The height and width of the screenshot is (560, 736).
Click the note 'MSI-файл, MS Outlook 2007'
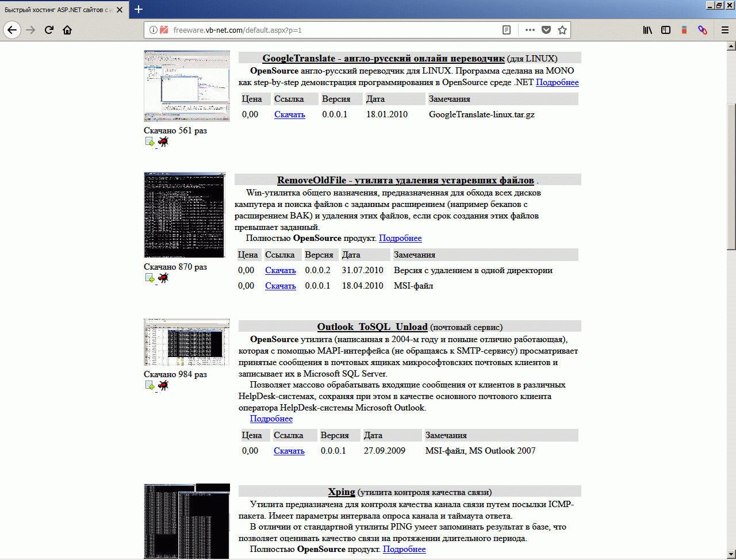coord(481,451)
